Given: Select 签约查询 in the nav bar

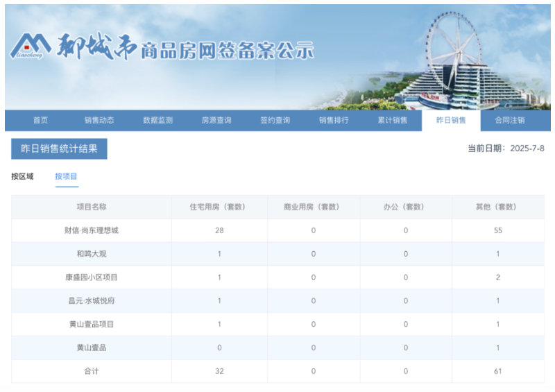Looking at the screenshot, I should [x=275, y=121].
